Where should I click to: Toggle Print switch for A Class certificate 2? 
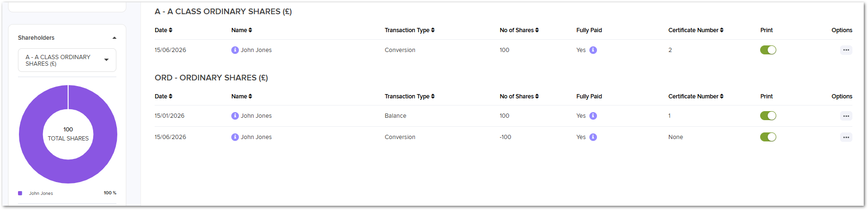[768, 50]
